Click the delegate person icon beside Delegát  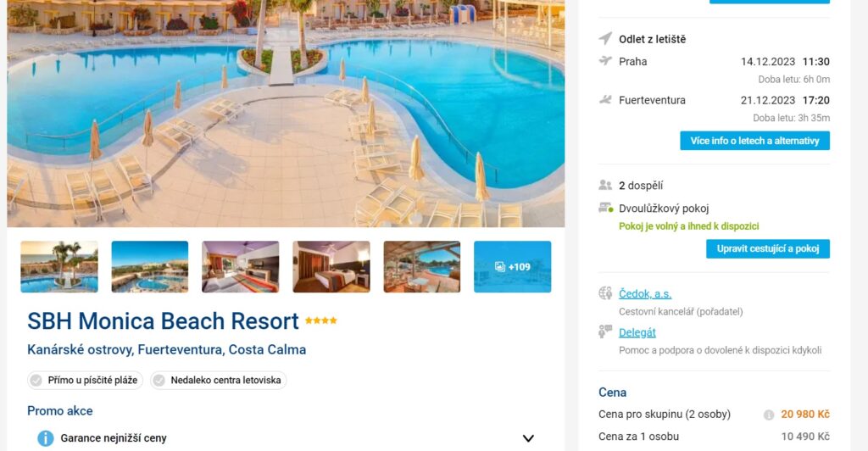click(x=605, y=332)
